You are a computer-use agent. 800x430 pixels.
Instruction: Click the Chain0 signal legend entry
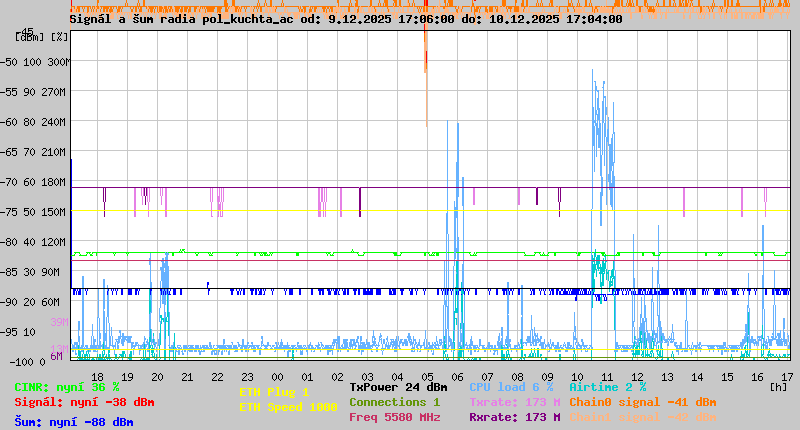tap(642, 402)
